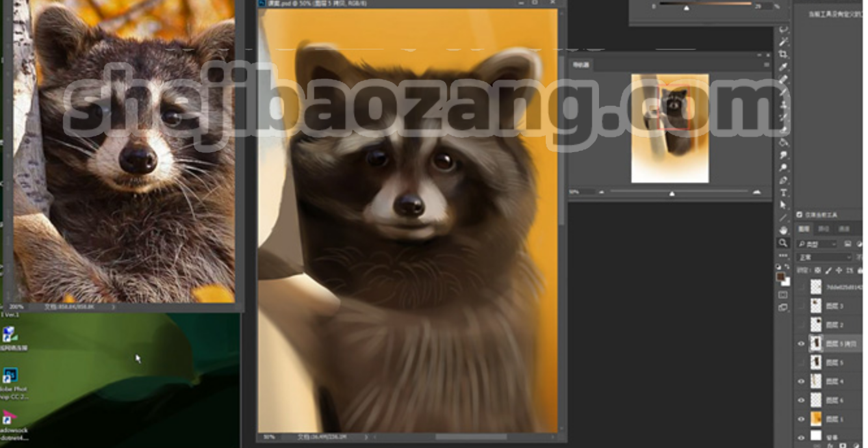Select the Pen tool
Viewport: 868px width, 448px height.
pyautogui.click(x=784, y=180)
